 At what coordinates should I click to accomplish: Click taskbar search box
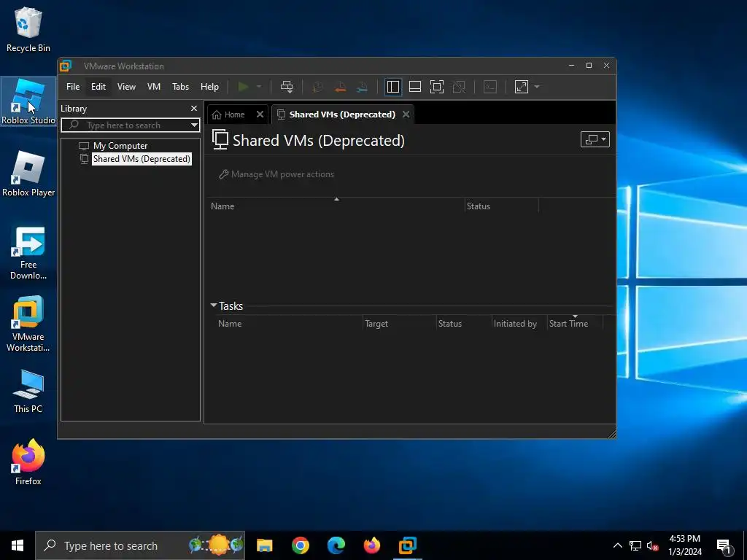tap(140, 545)
